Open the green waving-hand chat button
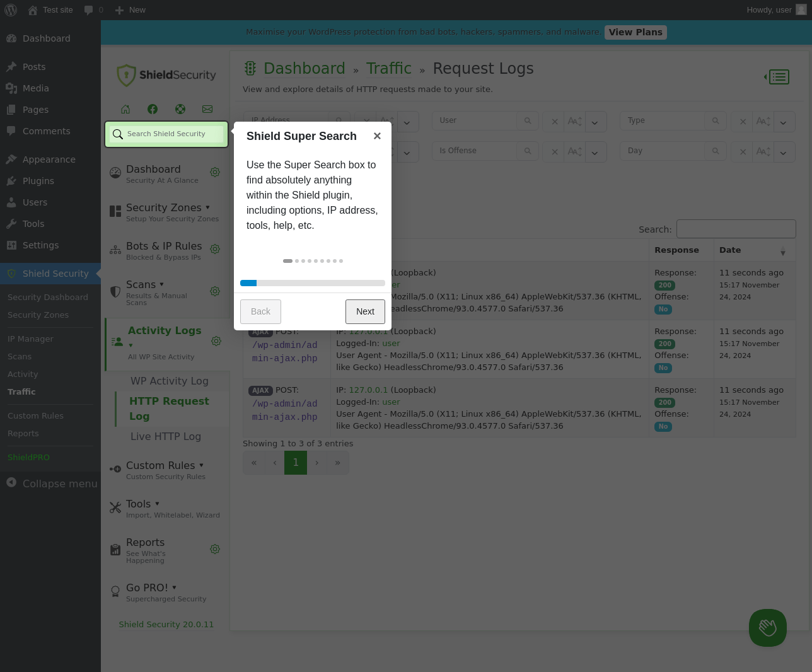The height and width of the screenshot is (672, 812). [x=768, y=628]
